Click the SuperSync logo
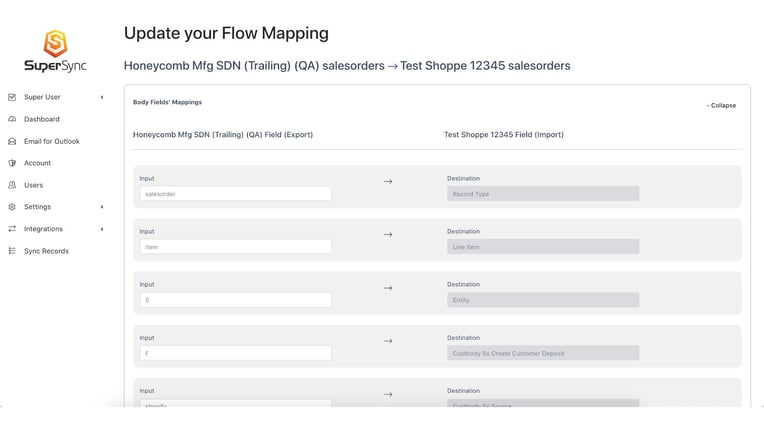764x429 pixels. [55, 51]
